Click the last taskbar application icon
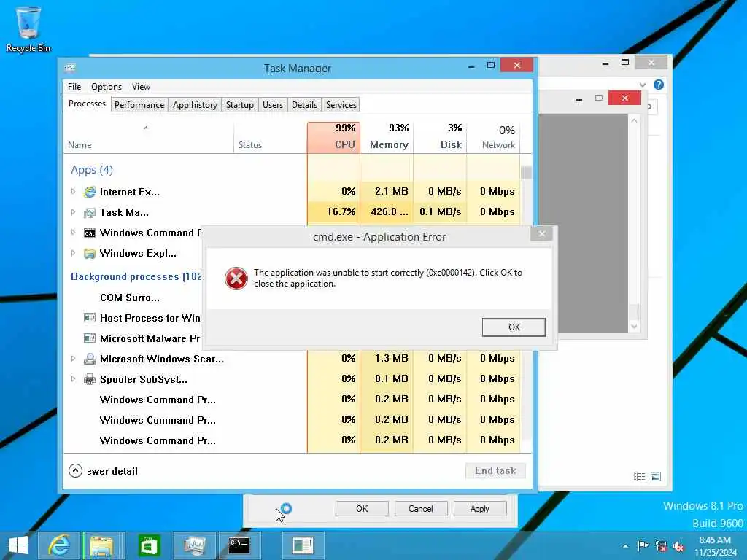Viewport: 747px width, 560px height. 303,545
